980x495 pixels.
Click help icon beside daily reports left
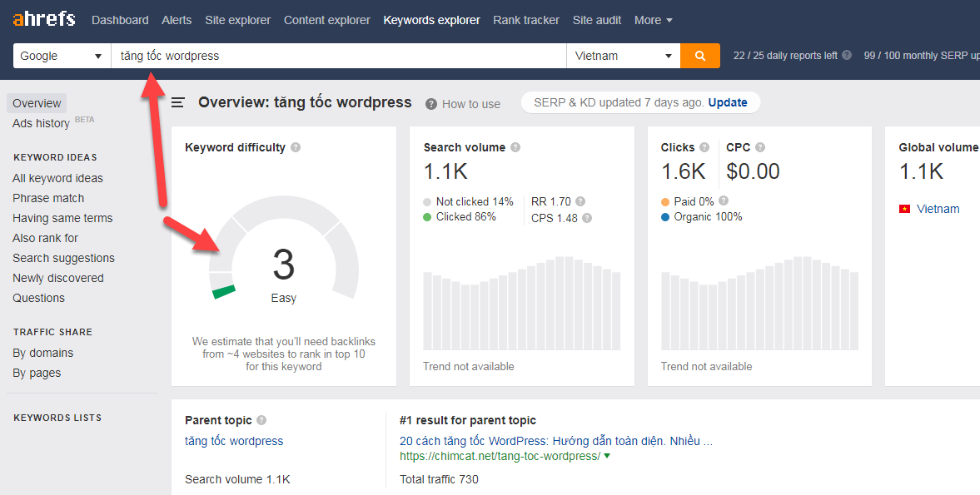tap(847, 56)
